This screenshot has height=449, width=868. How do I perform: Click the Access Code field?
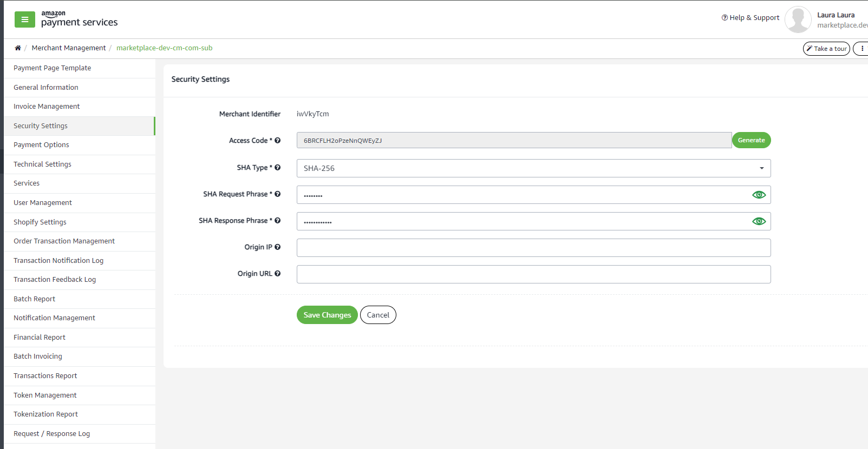tap(514, 140)
